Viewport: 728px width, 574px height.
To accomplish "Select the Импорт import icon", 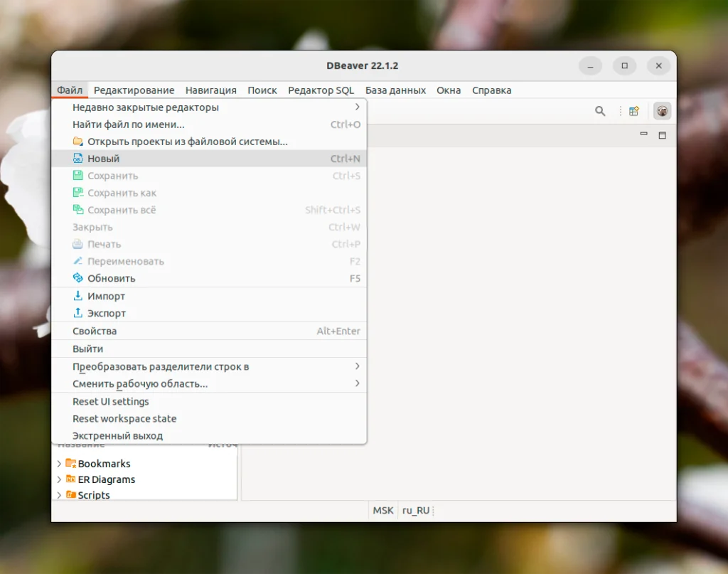I will 78,296.
